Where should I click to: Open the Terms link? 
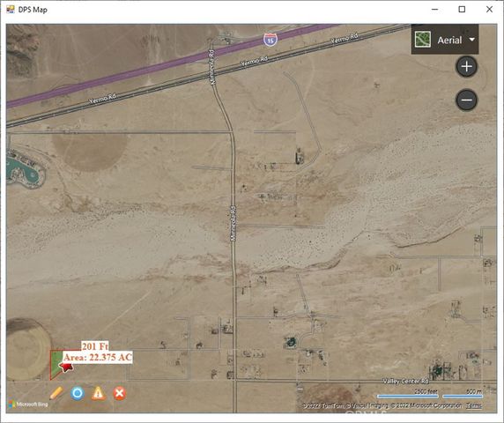tap(474, 405)
